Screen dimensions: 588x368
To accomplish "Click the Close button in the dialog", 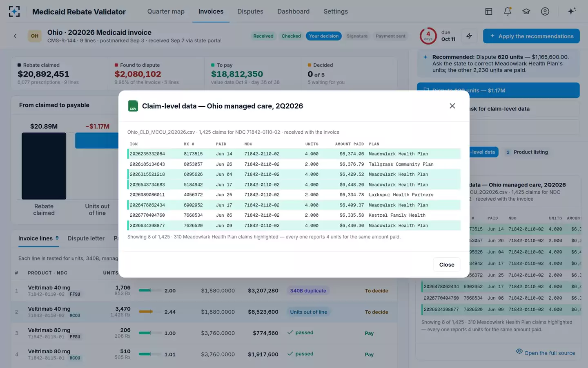I will point(447,265).
